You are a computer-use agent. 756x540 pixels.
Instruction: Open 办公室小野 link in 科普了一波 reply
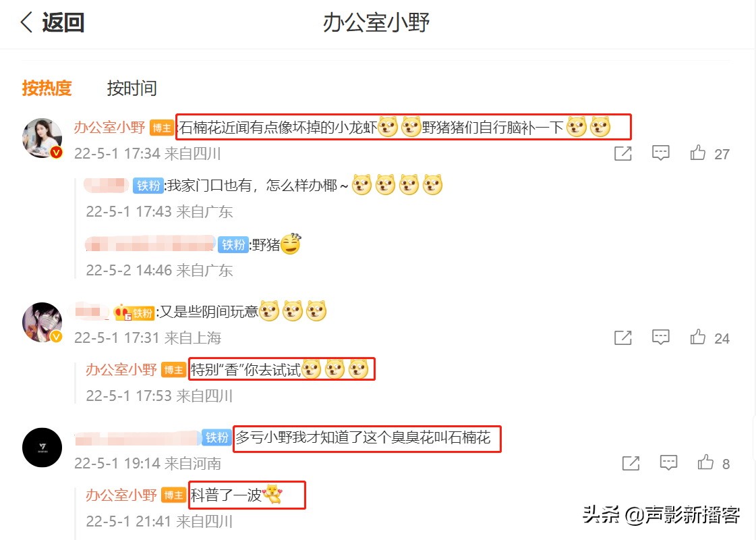coord(121,495)
